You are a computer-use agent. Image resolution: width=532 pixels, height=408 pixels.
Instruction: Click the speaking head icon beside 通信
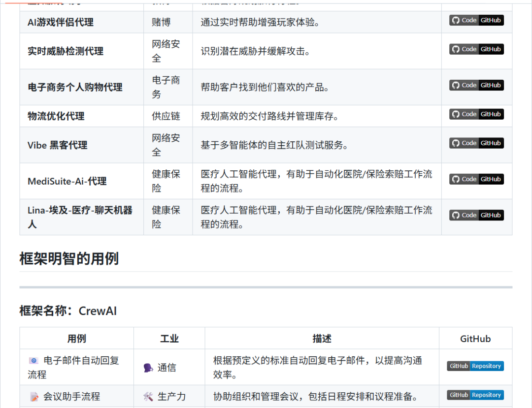click(148, 368)
